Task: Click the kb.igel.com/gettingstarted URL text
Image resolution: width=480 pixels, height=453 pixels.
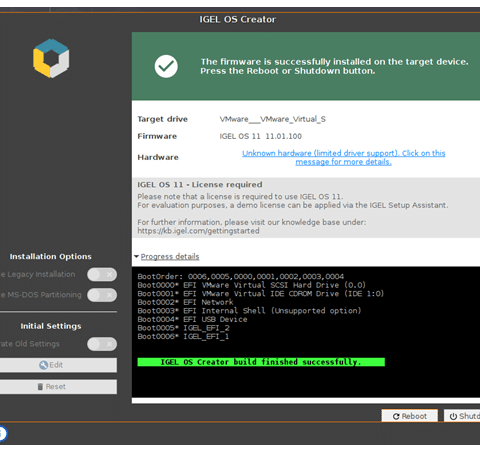Action: point(198,231)
